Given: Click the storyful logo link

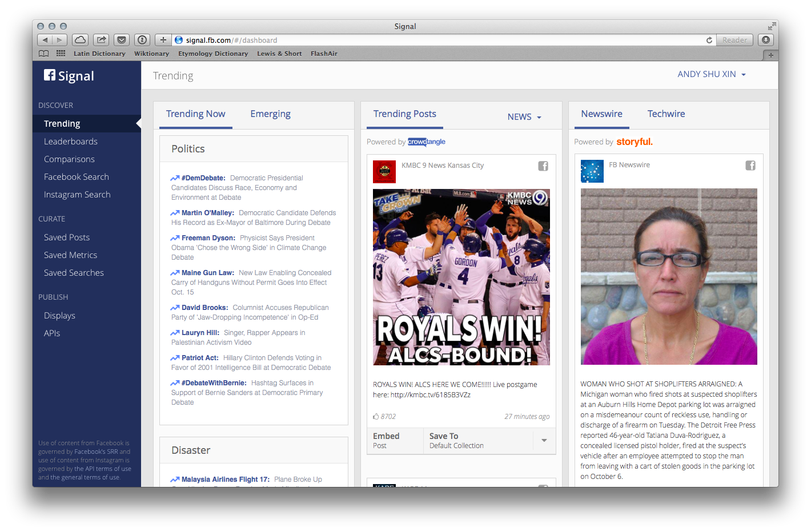Looking at the screenshot, I should coord(635,142).
